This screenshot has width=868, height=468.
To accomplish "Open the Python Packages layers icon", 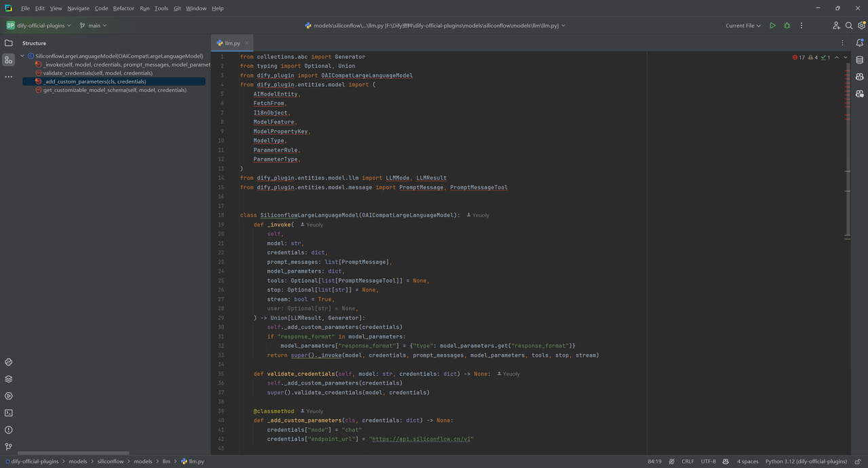I will click(9, 379).
